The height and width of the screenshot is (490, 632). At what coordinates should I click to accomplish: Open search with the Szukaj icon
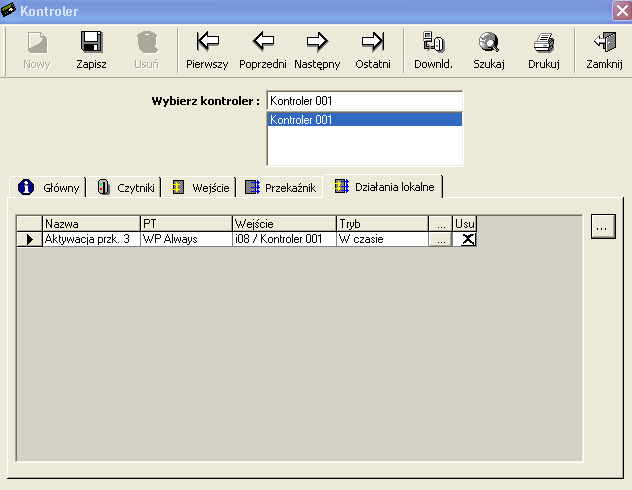pos(489,42)
